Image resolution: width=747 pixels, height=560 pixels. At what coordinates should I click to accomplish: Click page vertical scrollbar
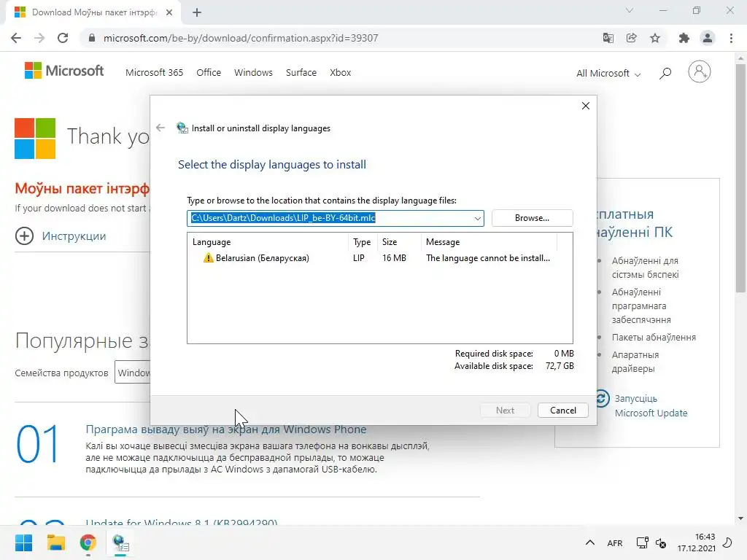(x=740, y=178)
